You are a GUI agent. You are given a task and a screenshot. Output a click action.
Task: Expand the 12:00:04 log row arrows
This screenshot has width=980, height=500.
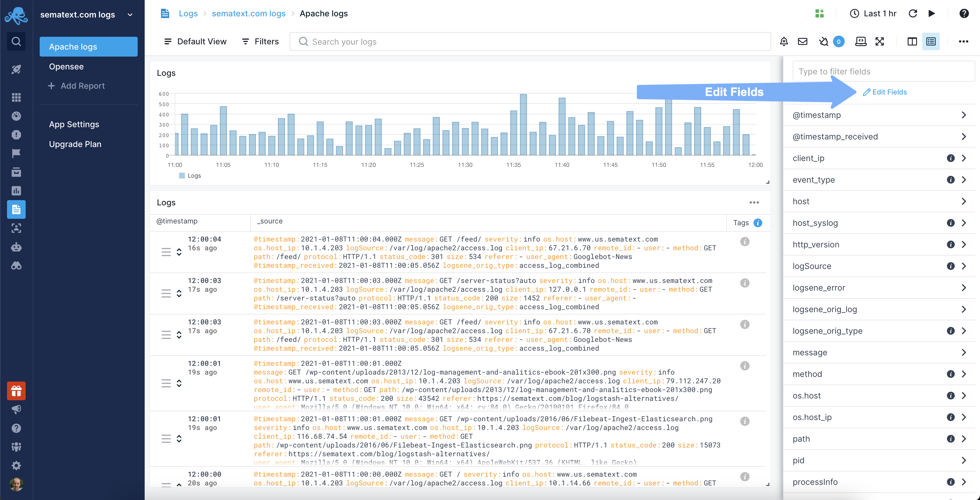click(179, 252)
